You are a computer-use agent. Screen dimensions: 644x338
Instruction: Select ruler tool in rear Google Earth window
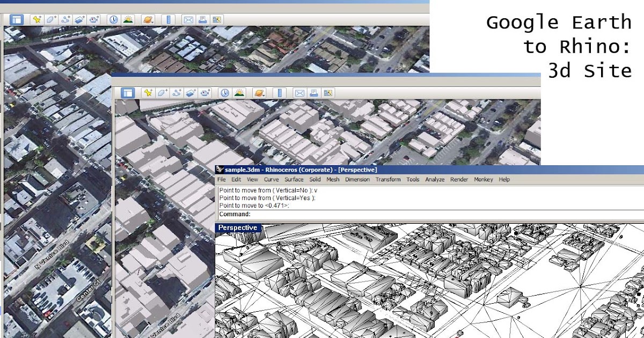coord(169,20)
